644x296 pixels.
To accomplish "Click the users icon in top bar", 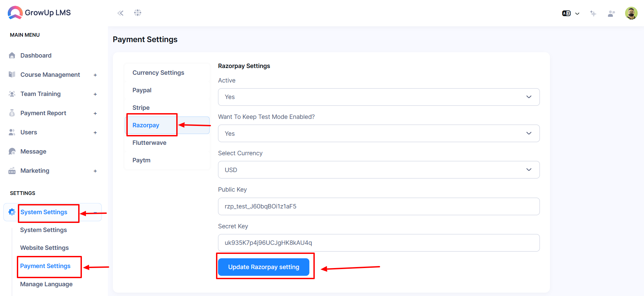I will [611, 13].
